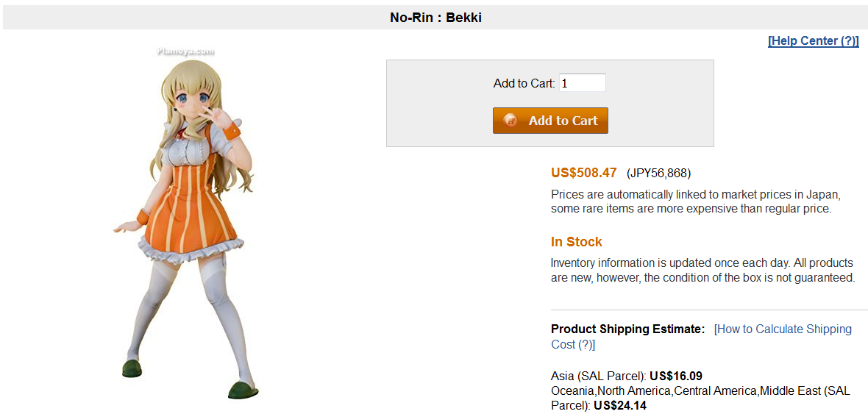Click the "Add to Cart:" quantity label
868x414 pixels.
click(x=524, y=84)
